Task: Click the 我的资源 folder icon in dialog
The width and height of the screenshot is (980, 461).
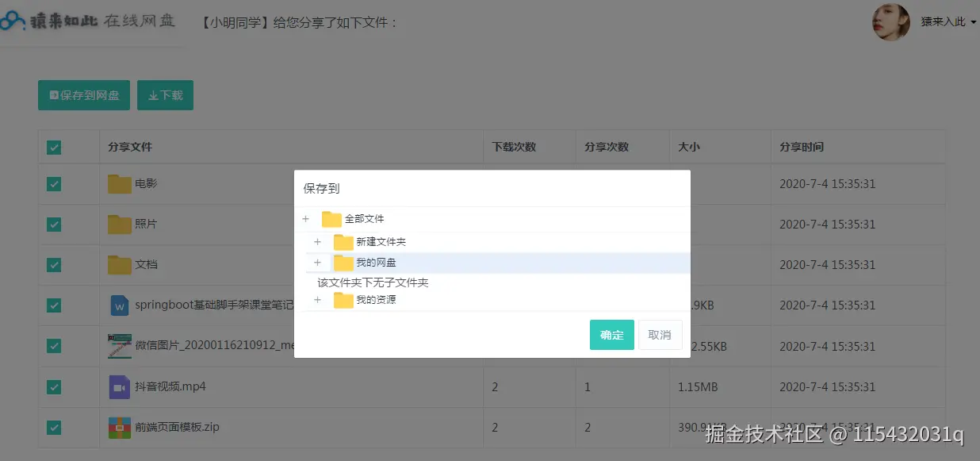Action: [x=343, y=300]
